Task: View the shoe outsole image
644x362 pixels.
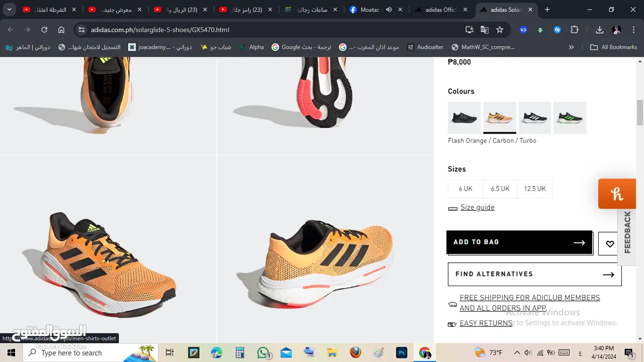Action: click(325, 106)
